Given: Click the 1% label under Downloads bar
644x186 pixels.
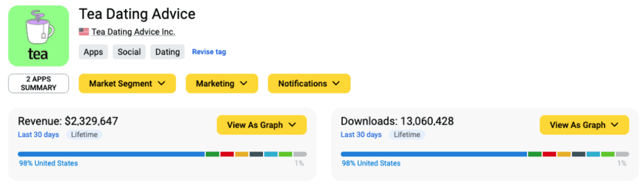Looking at the screenshot, I should pos(622,163).
